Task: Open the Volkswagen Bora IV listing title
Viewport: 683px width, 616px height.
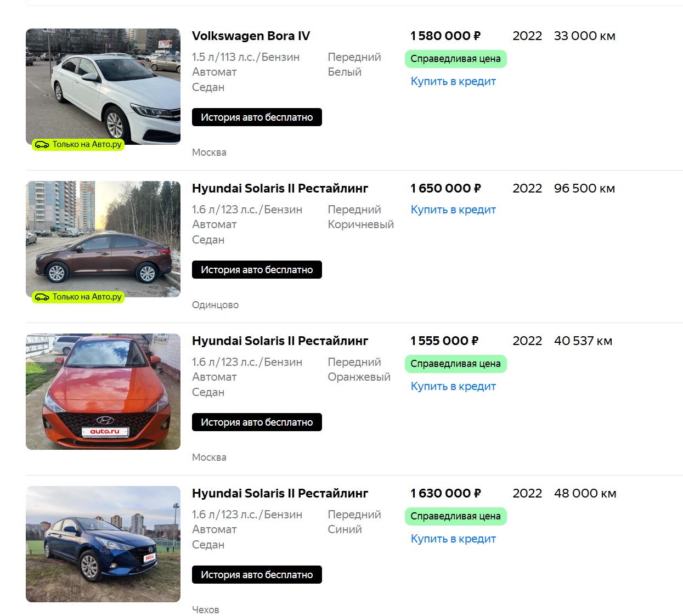Action: (251, 36)
